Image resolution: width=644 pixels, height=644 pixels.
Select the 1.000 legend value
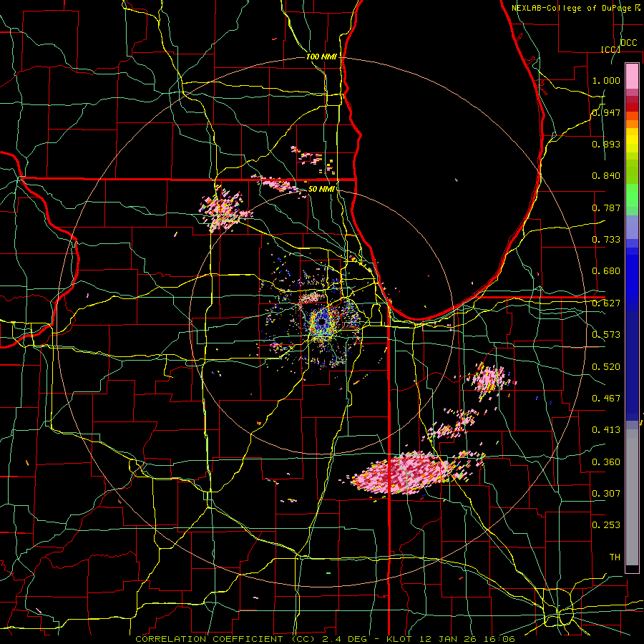coord(606,80)
